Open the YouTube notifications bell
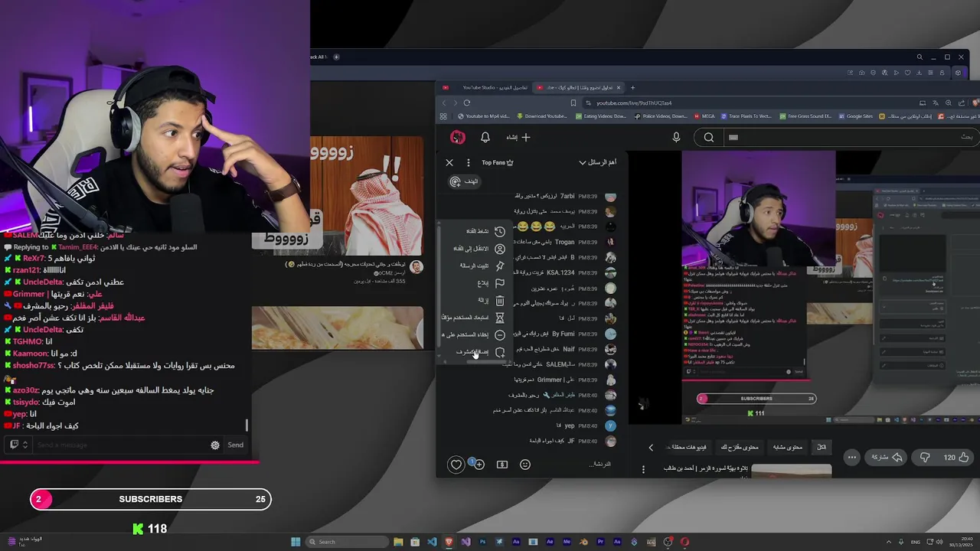Screen dimensions: 980x551 [485, 137]
